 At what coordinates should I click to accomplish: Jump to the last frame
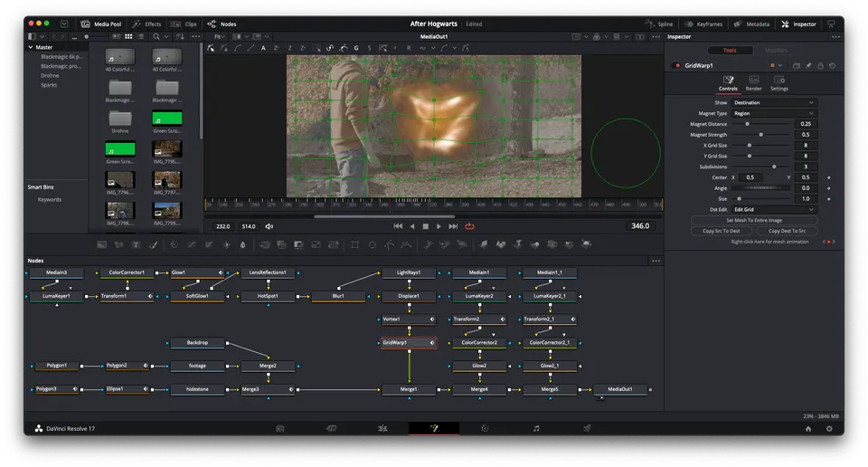point(453,226)
